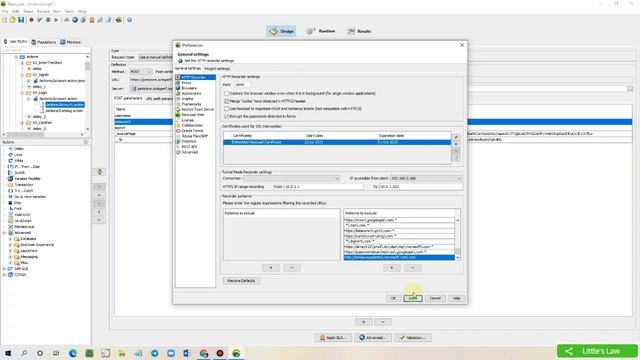640x360 pixels.
Task: Toggle use NeoLoad to negotiate NTLM checkbox
Action: [227, 109]
